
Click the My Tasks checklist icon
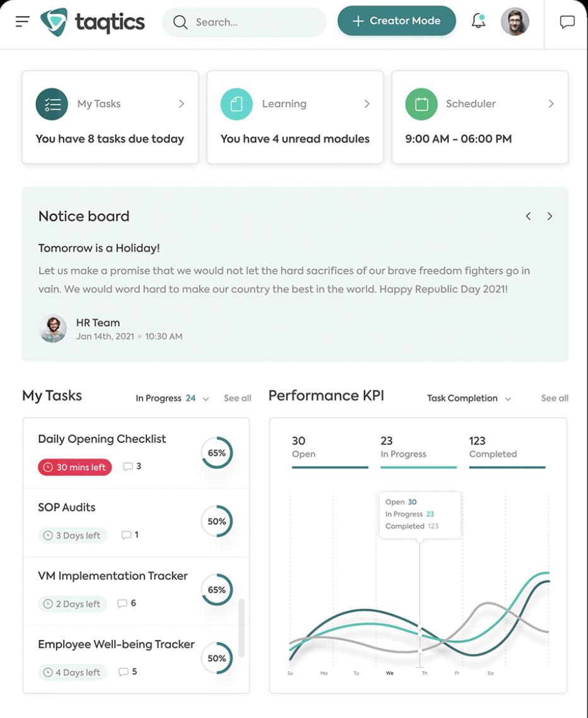pyautogui.click(x=52, y=104)
